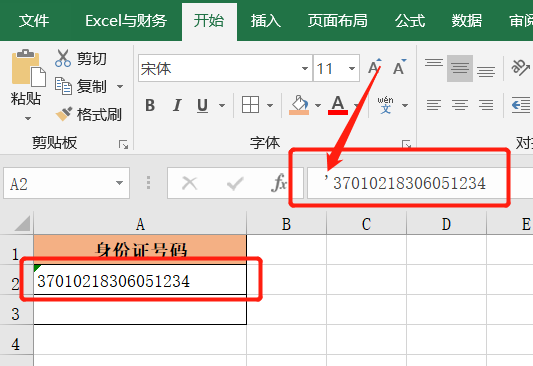Toggle vertical middle align
The image size is (533, 366).
(460, 68)
